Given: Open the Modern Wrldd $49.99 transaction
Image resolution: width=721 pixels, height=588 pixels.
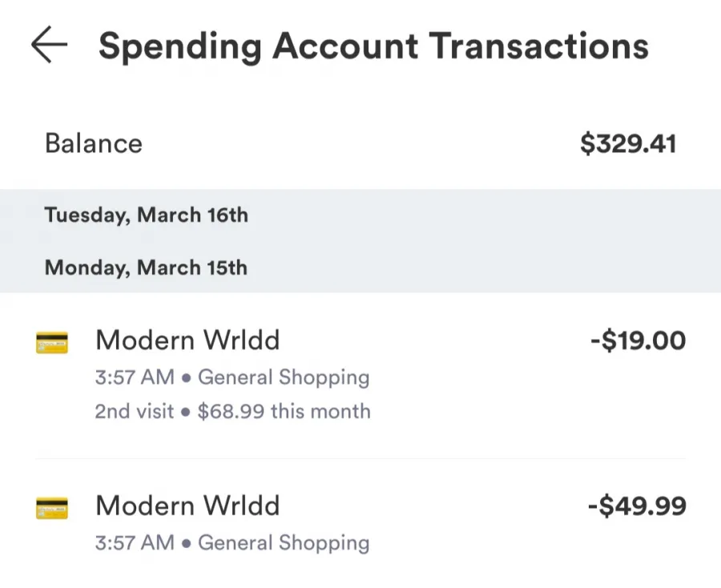Looking at the screenshot, I should [360, 523].
